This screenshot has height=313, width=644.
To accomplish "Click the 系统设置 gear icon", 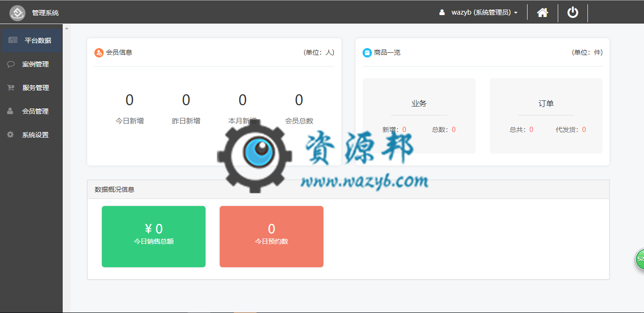I will (x=10, y=135).
